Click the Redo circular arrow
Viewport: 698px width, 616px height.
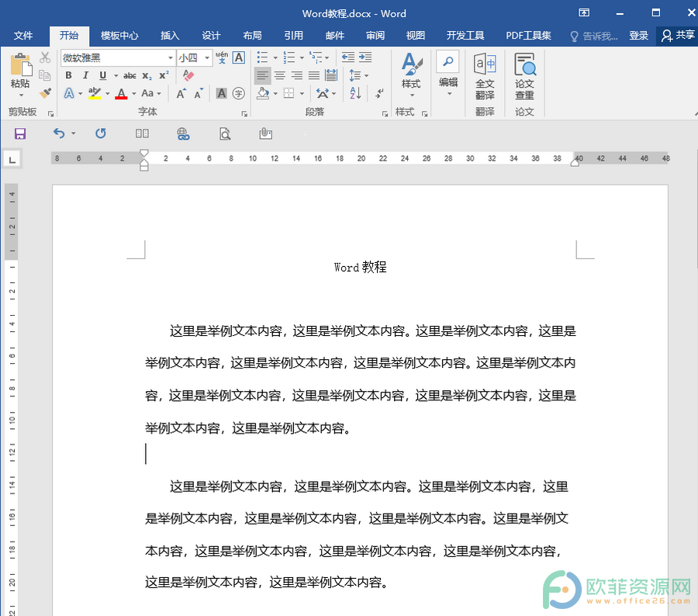click(101, 133)
